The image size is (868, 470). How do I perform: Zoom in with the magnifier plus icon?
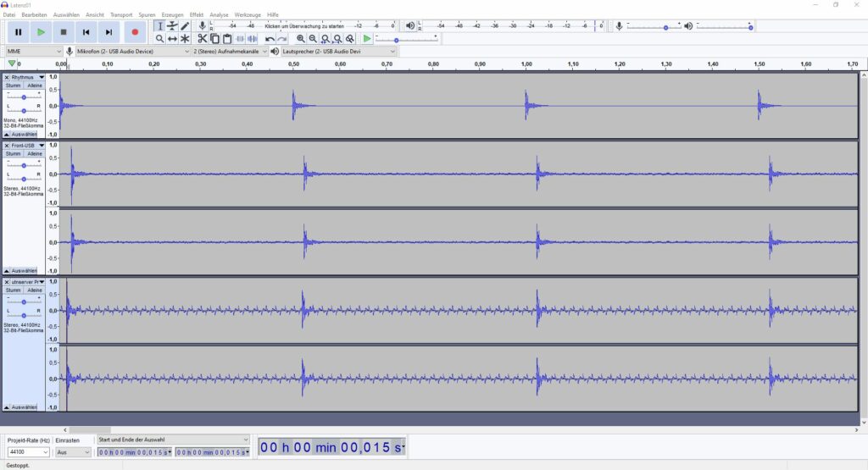[x=301, y=39]
